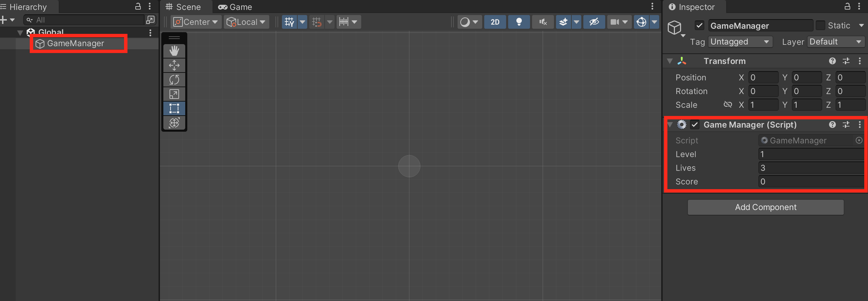This screenshot has width=868, height=301.
Task: Open grid visibility options dropdown arrow
Action: pyautogui.click(x=302, y=22)
